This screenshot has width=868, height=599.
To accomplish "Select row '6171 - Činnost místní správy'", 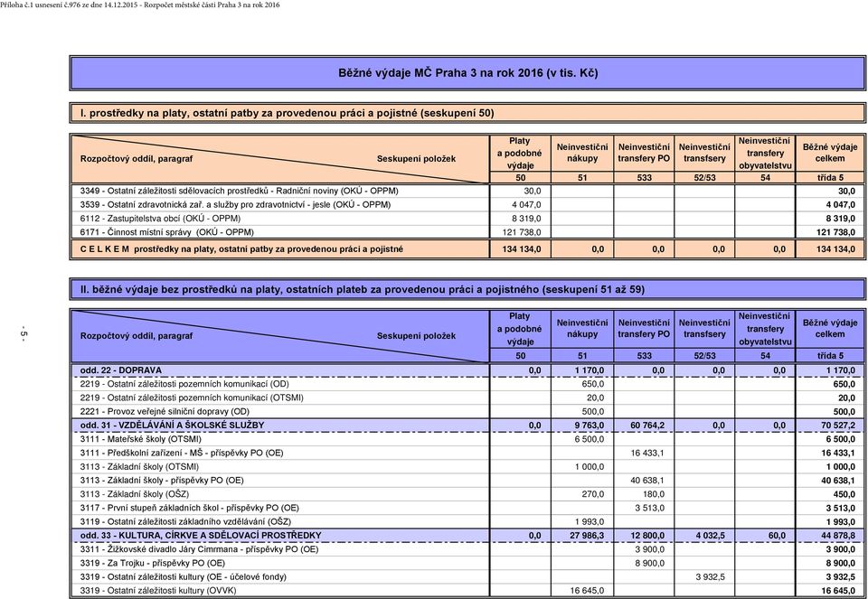I will [467, 232].
